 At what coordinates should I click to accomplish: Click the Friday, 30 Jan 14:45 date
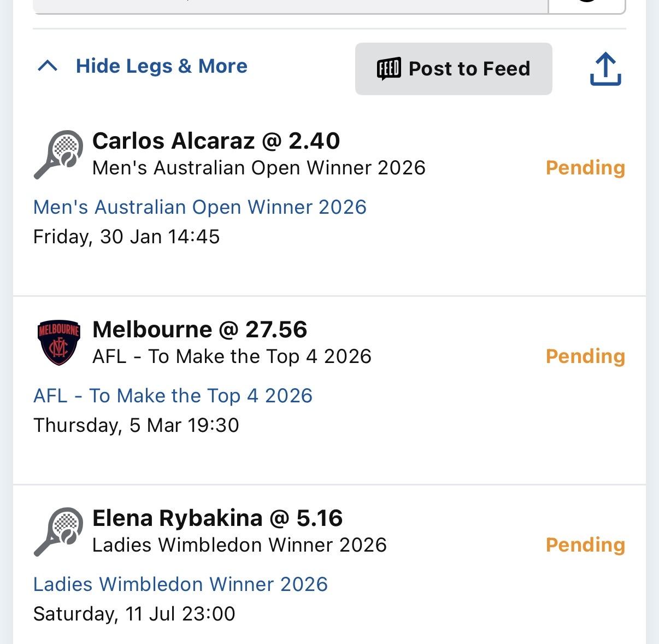click(126, 237)
